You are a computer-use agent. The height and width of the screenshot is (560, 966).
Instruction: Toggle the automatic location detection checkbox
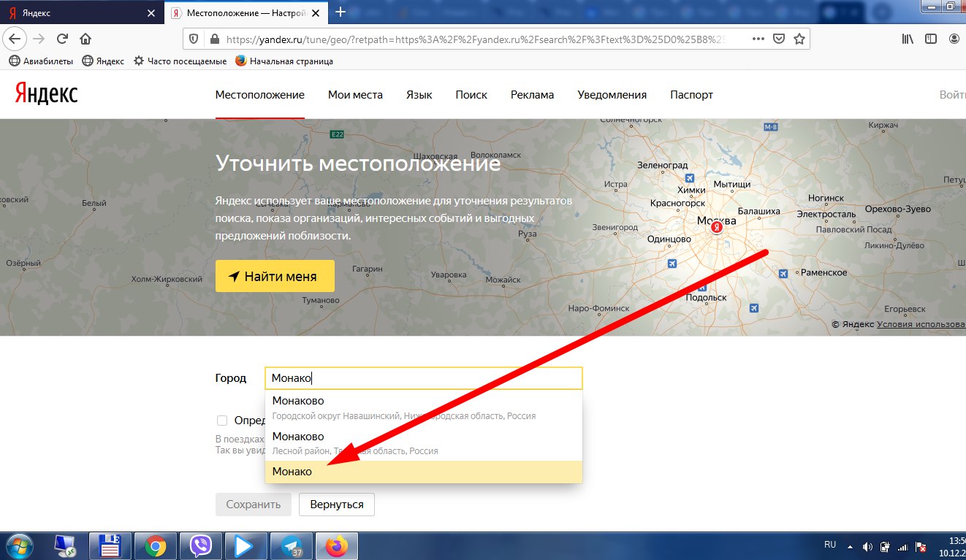[222, 421]
